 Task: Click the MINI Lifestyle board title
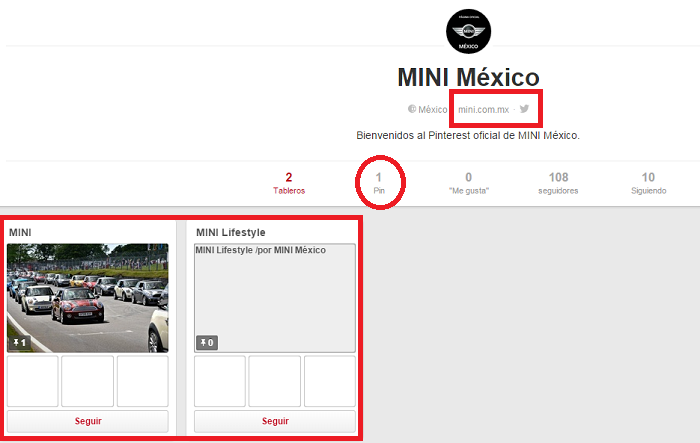pos(231,232)
